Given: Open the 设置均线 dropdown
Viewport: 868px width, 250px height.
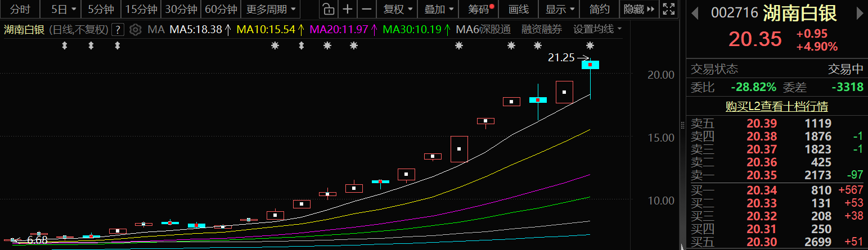Looking at the screenshot, I should [597, 29].
